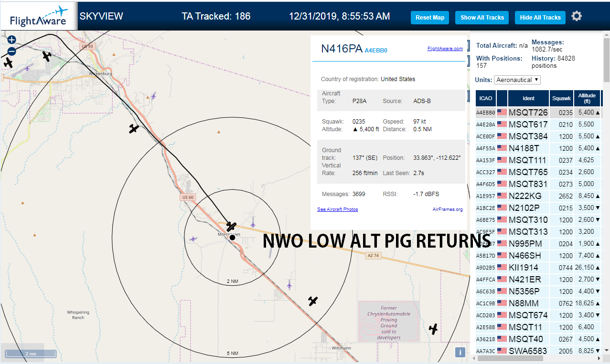This screenshot has width=610, height=364.
Task: Click the TA Tracked: 186 counter
Action: [x=216, y=16]
